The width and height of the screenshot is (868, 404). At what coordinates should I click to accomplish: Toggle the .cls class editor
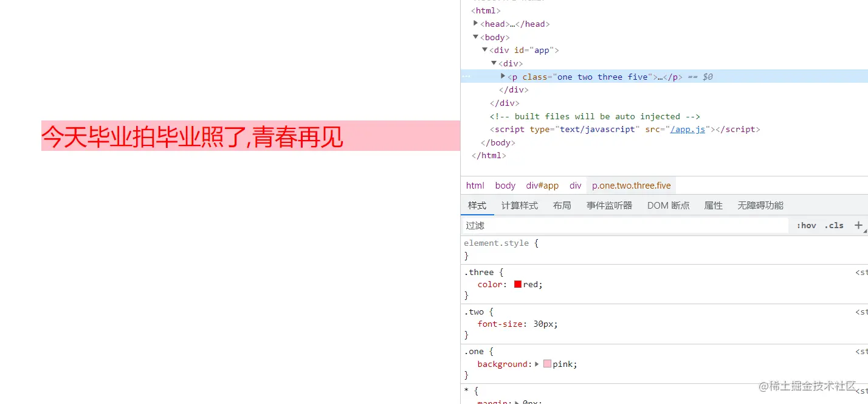[x=834, y=225]
